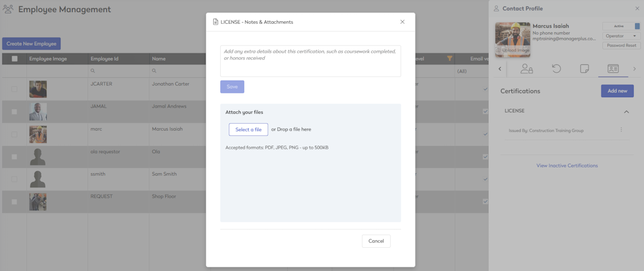Click the Cancel button in dialog
This screenshot has height=271, width=644.
pyautogui.click(x=376, y=241)
